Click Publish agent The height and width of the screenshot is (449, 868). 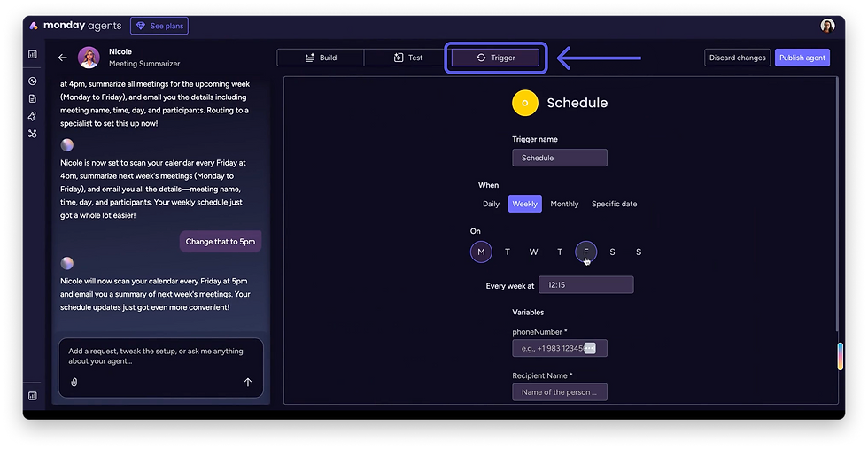(x=802, y=58)
